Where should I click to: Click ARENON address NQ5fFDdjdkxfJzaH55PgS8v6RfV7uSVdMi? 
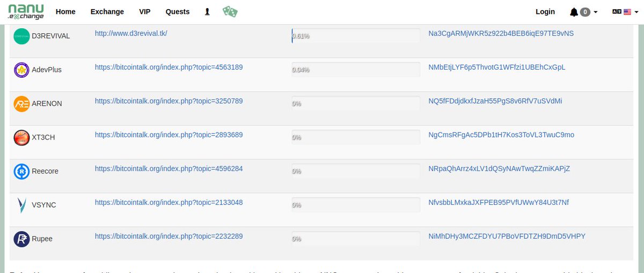[x=495, y=101]
